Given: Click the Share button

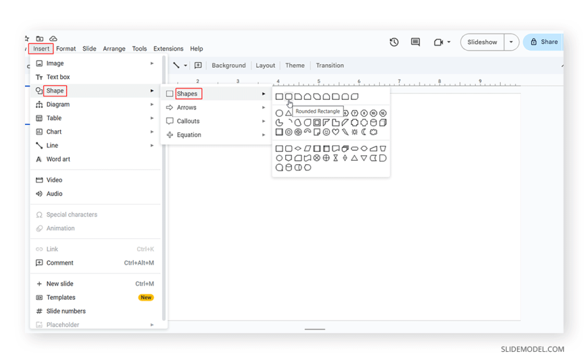Looking at the screenshot, I should [x=544, y=42].
